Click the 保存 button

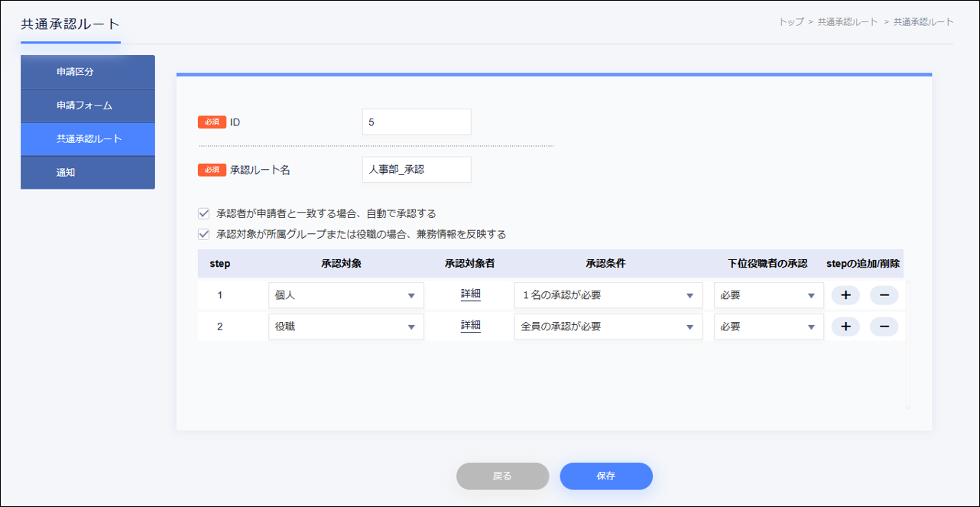(606, 476)
